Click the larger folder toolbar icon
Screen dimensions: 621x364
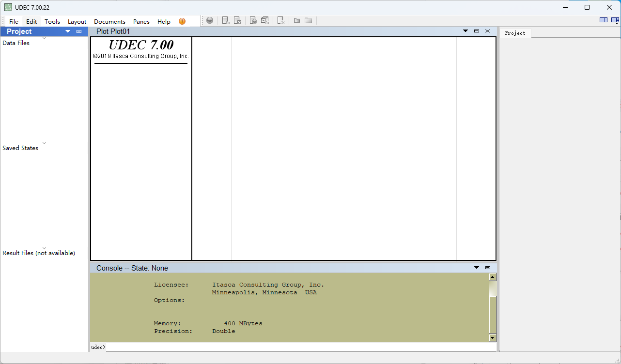coord(308,20)
